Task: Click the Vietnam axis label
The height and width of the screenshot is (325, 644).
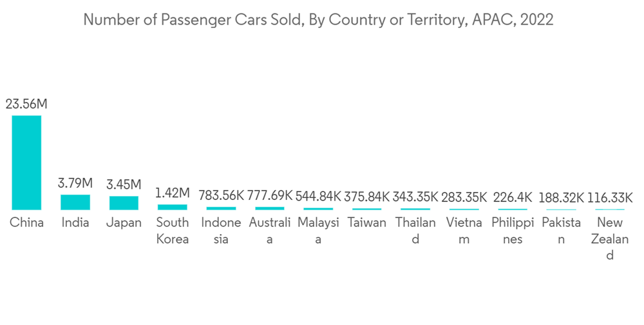Action: pyautogui.click(x=464, y=231)
